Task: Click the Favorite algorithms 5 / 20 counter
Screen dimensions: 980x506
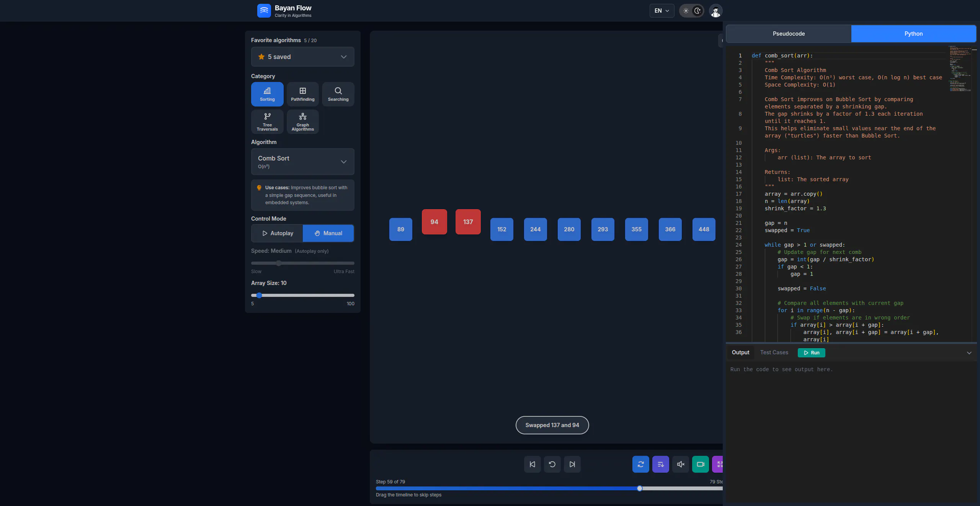Action: click(x=310, y=41)
